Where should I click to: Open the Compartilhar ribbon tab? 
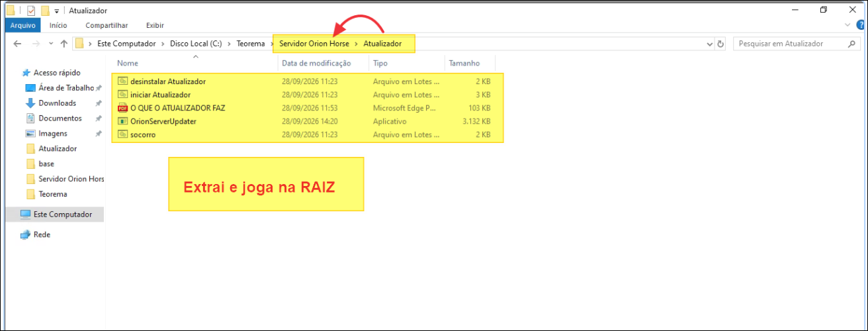point(107,25)
